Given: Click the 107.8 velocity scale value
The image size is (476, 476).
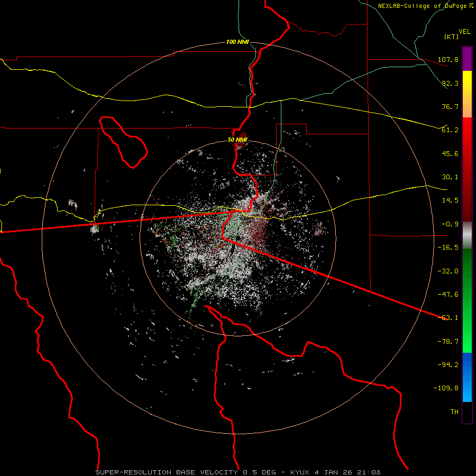Looking at the screenshot, I should (448, 59).
